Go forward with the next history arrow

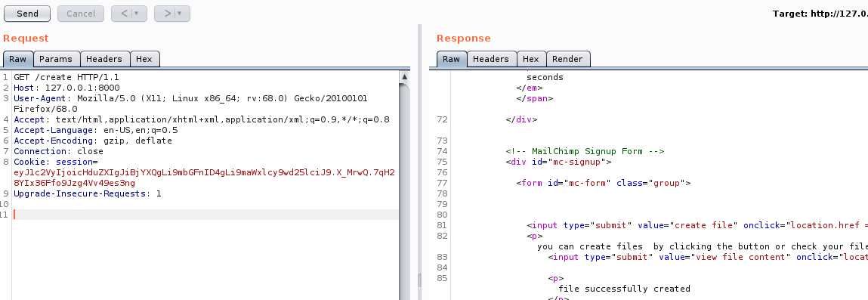(168, 14)
